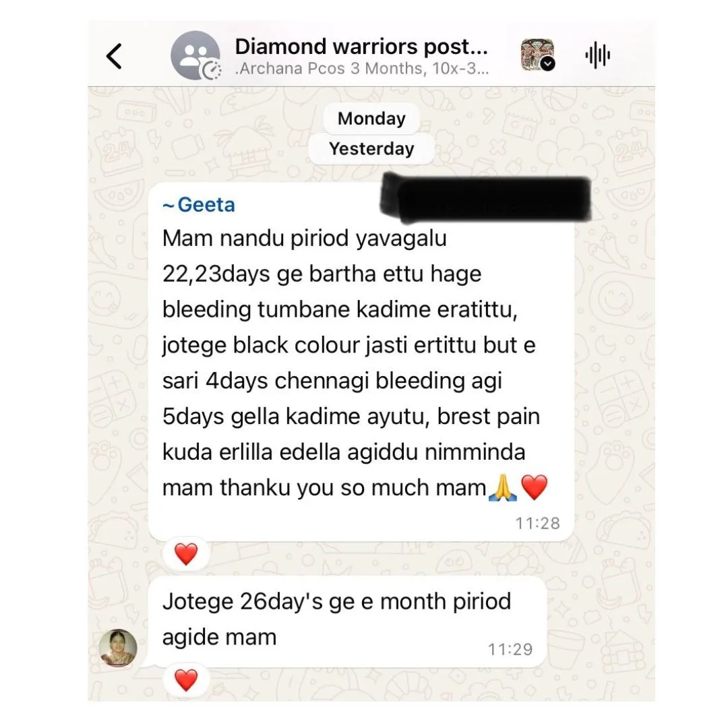
Task: Tap the folded hands emoji in message
Action: [504, 487]
